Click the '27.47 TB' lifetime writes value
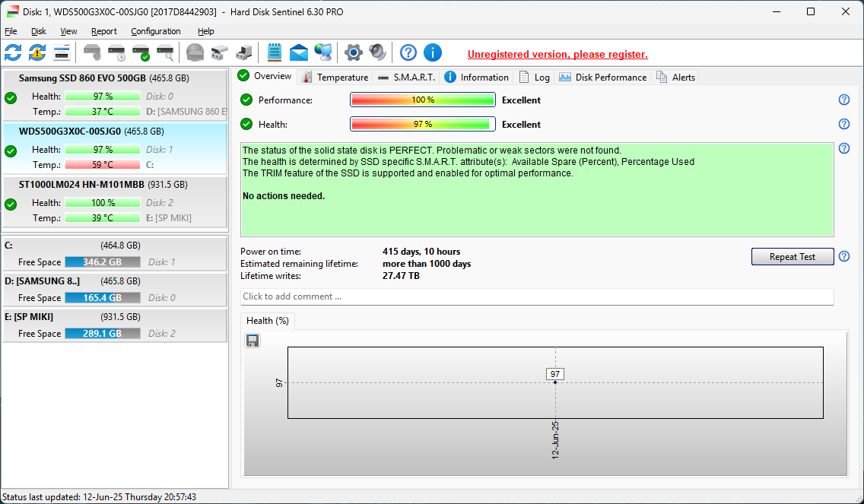864x504 pixels. point(401,276)
